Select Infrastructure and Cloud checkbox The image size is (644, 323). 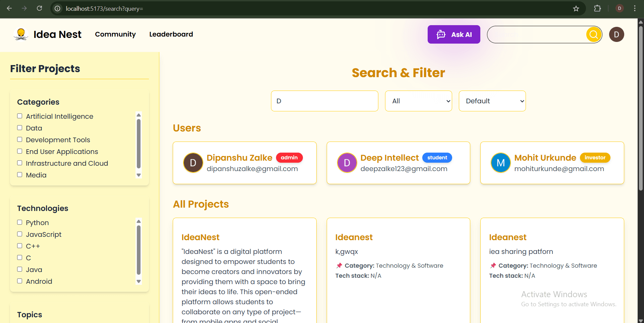pyautogui.click(x=20, y=163)
